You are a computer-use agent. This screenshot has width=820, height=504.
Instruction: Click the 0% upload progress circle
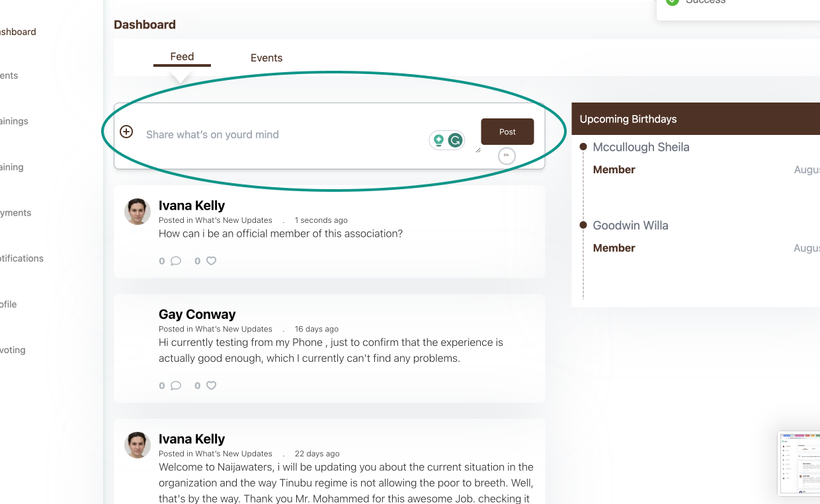coord(507,155)
